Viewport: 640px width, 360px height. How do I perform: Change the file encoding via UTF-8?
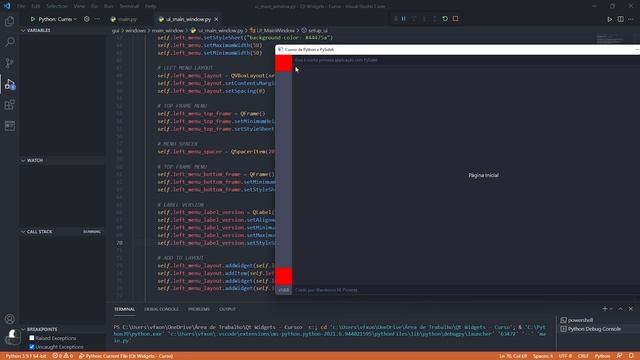pyautogui.click(x=565, y=356)
